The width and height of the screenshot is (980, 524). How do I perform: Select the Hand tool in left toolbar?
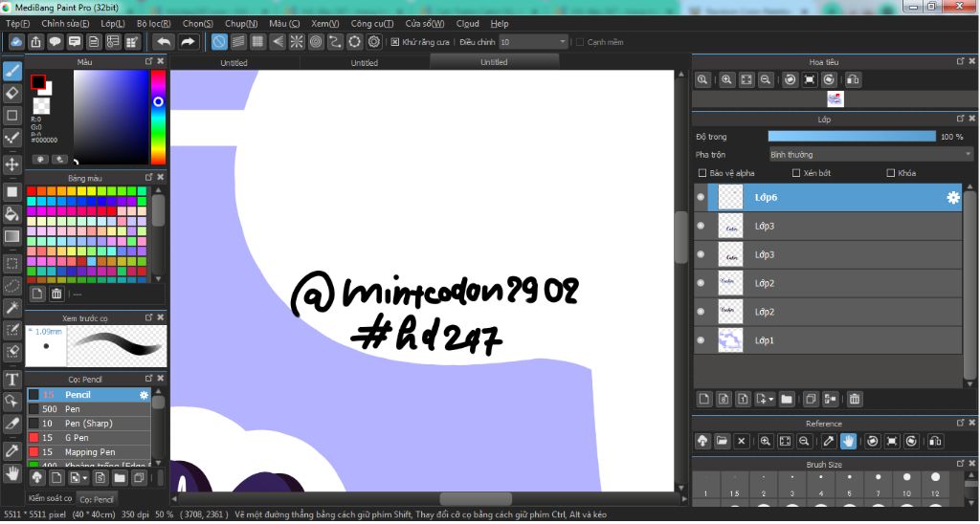point(11,472)
